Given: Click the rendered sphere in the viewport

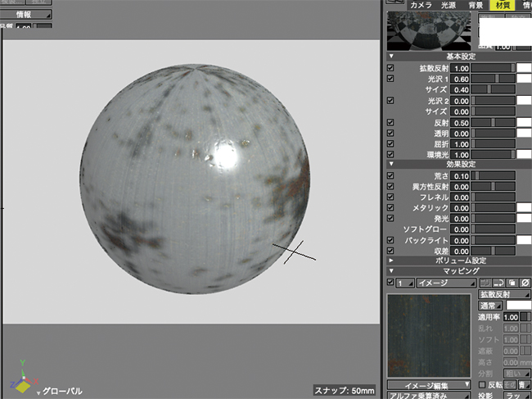Looking at the screenshot, I should [x=195, y=179].
